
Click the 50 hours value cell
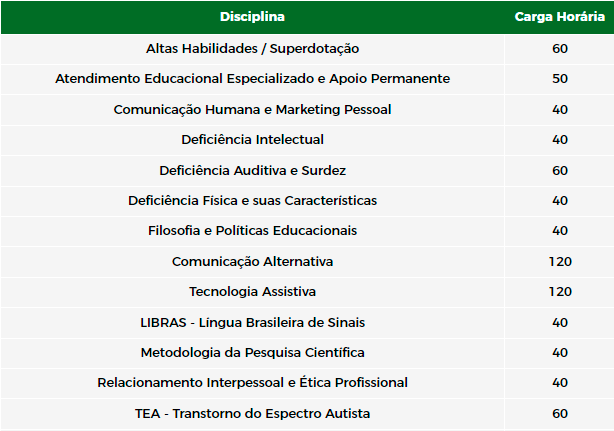point(560,79)
